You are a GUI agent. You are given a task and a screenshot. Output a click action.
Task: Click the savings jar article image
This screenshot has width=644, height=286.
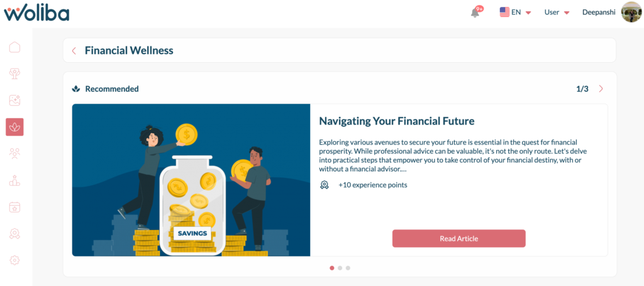(191, 180)
